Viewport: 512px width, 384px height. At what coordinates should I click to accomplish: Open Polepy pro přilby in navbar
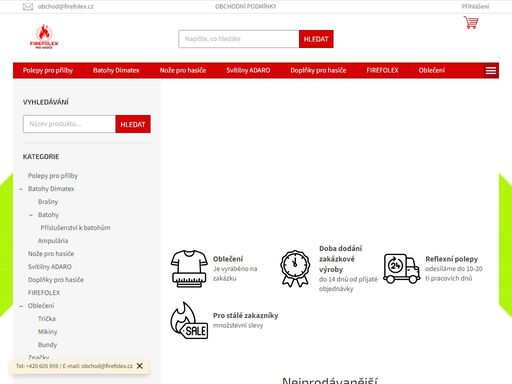(48, 70)
